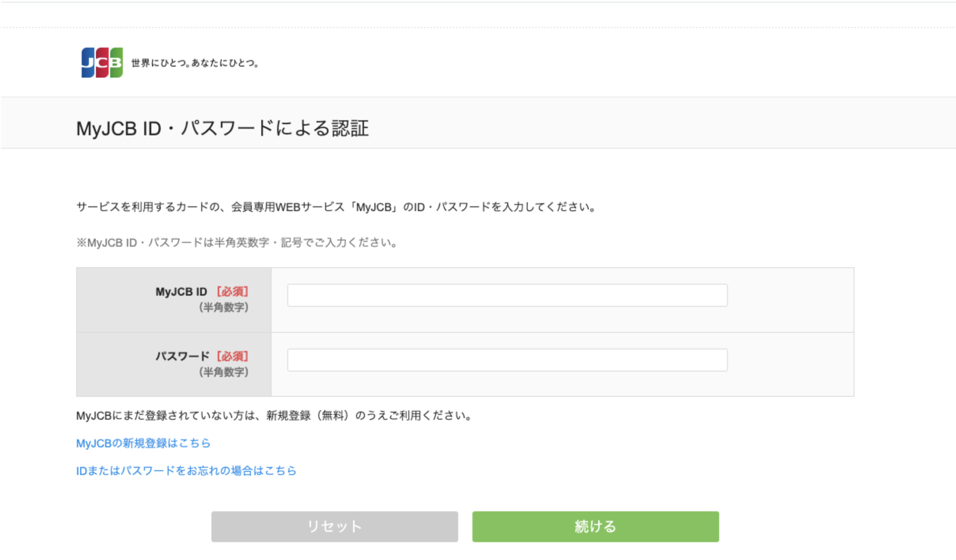
Task: Click the MyJCB ID・パスワードによる認証 heading
Action: [x=222, y=128]
